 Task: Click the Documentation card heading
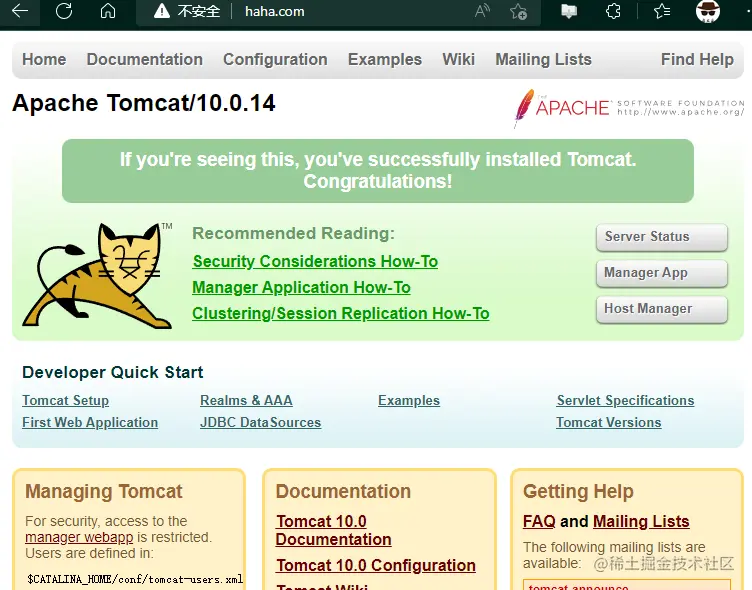343,492
